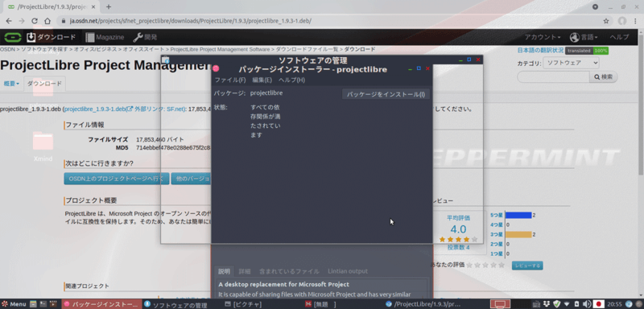Viewport: 644px width, 309px height.
Task: Bookmark this page with the star
Action: tap(606, 21)
